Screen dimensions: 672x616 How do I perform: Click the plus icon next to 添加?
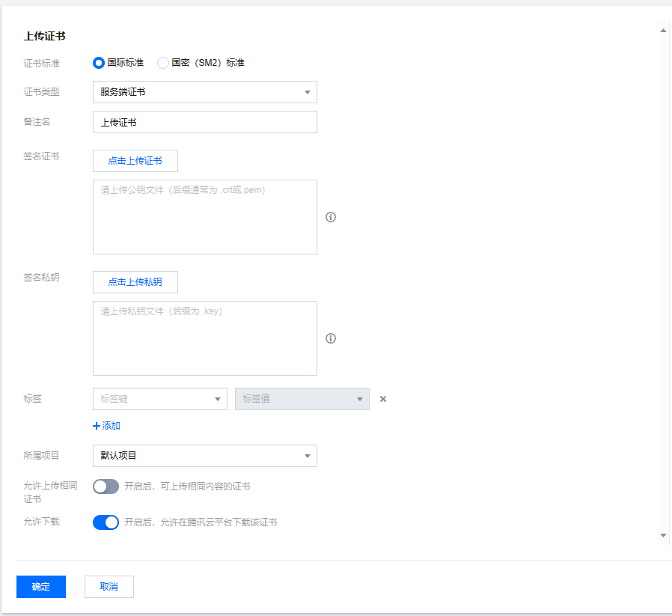pyautogui.click(x=97, y=426)
